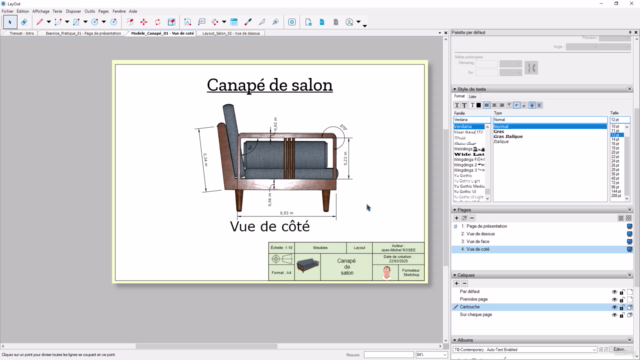Collapse the Style de texte panel
The width and height of the screenshot is (640, 360).
point(455,89)
